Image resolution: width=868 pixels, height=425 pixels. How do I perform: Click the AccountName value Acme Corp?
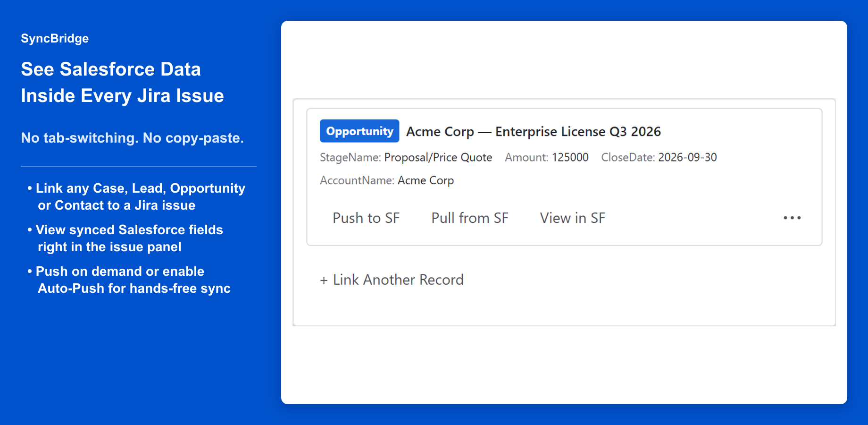coord(426,180)
